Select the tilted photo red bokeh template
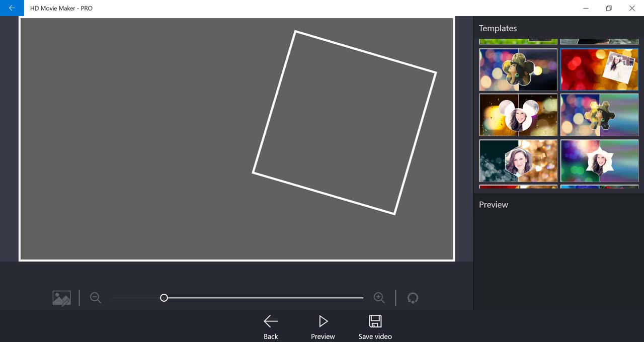 coord(599,69)
